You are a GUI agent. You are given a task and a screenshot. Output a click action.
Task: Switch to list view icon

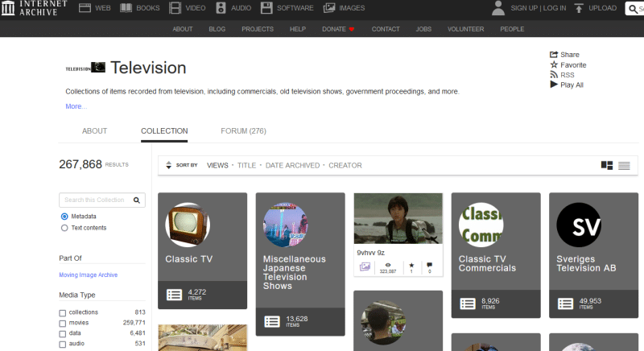[624, 165]
